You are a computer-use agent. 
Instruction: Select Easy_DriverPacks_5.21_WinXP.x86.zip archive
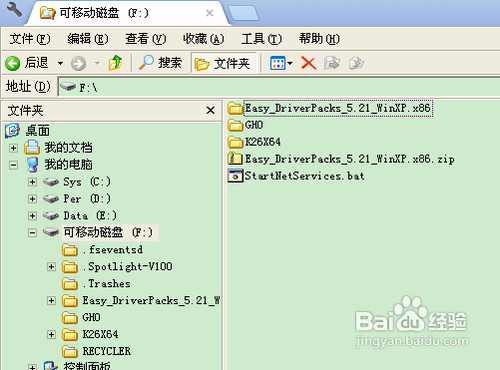[350, 159]
